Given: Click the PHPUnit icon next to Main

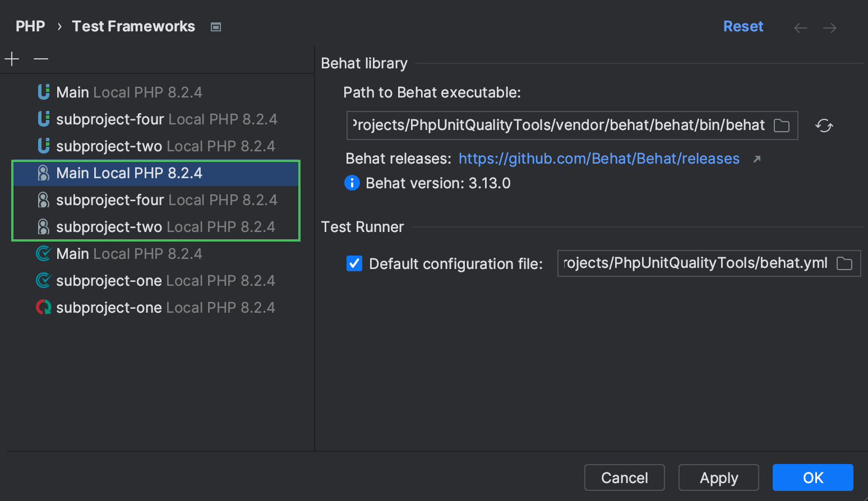Looking at the screenshot, I should [43, 91].
